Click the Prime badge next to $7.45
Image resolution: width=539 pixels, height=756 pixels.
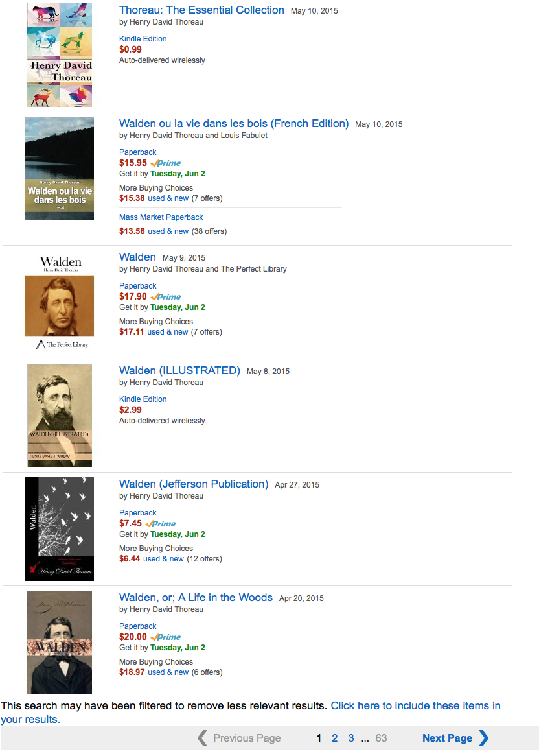pos(161,523)
